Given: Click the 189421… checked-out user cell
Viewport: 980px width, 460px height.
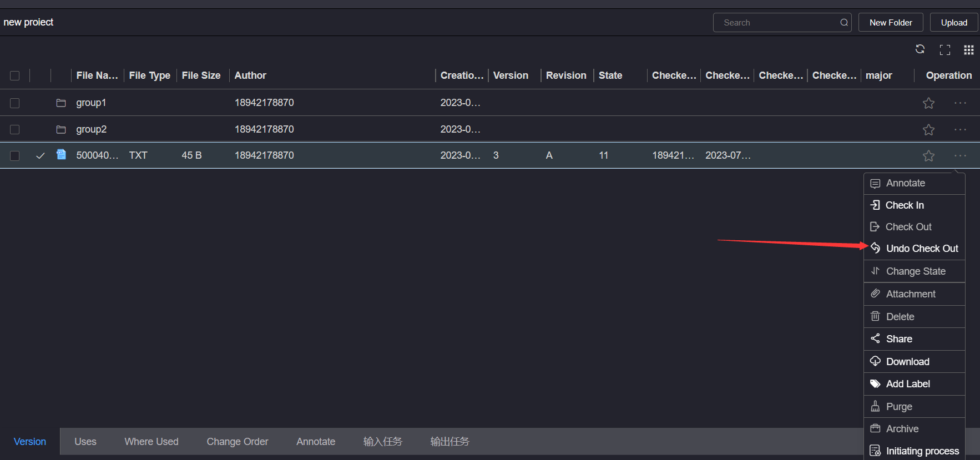Looking at the screenshot, I should click(x=673, y=155).
